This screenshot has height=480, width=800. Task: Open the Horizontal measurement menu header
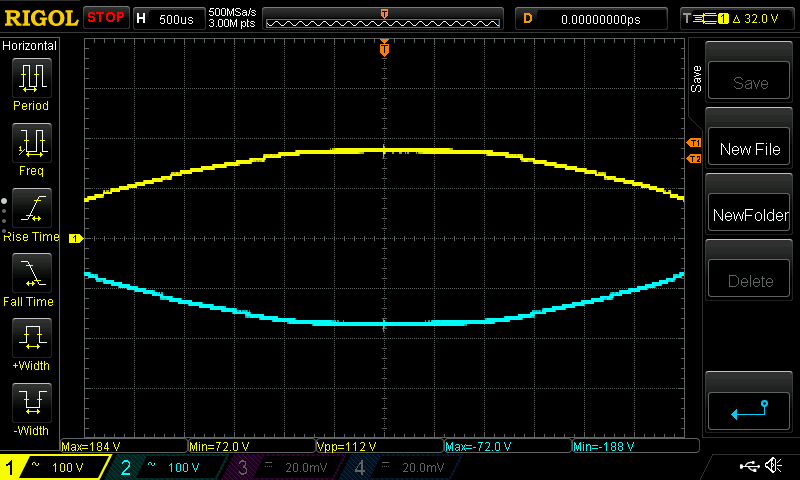pyautogui.click(x=30, y=46)
